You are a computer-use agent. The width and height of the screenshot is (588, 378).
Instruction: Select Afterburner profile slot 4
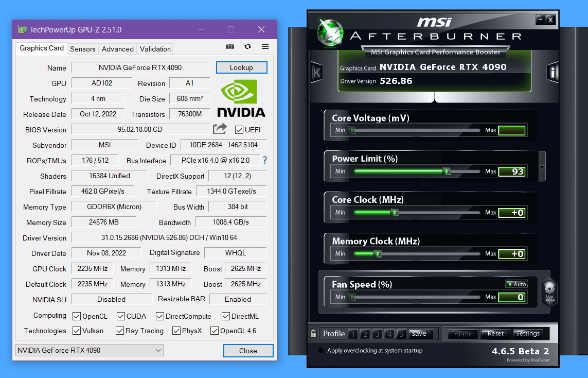coord(389,334)
